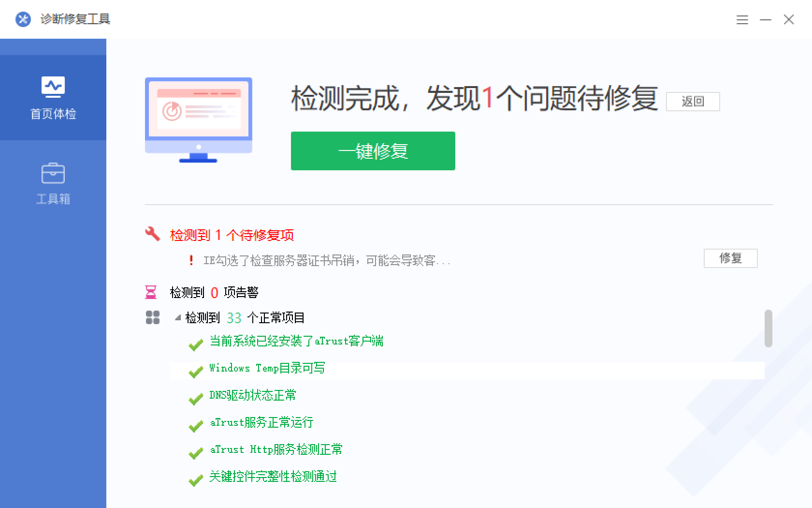Collapse the 33 normal items list
The image size is (812, 508).
pyautogui.click(x=178, y=318)
